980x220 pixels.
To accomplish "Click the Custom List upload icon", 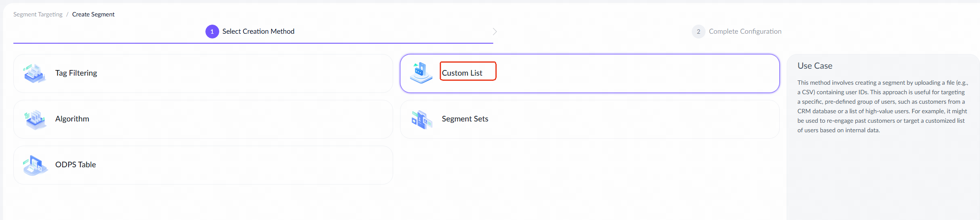I will tap(421, 73).
